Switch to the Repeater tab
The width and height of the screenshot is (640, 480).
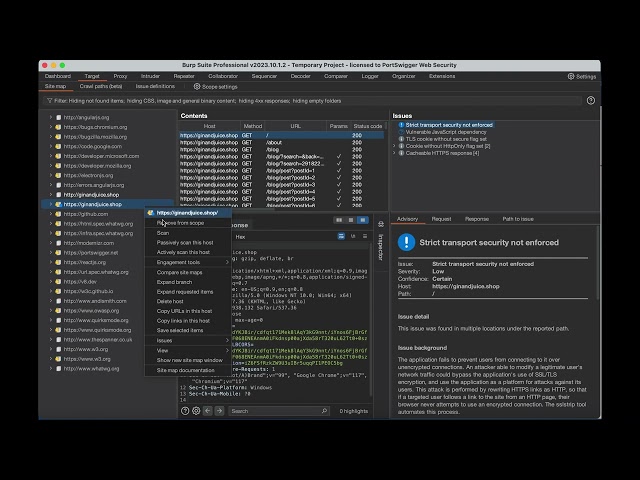click(x=184, y=76)
